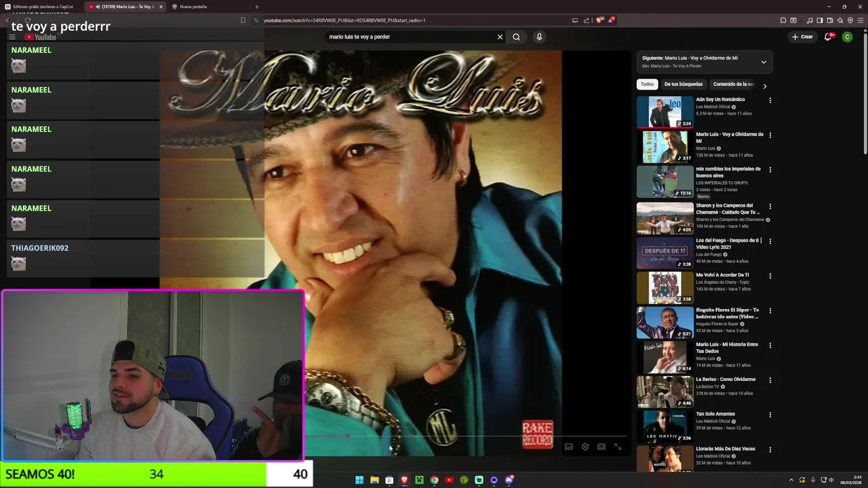Open Brave playlist music note icon
Image resolution: width=868 pixels, height=488 pixels.
(x=810, y=20)
